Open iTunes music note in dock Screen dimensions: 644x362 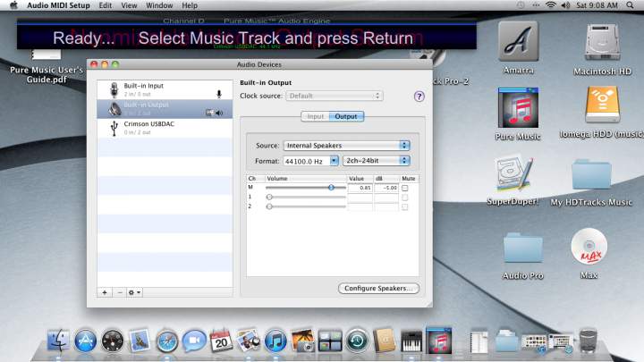tap(275, 341)
